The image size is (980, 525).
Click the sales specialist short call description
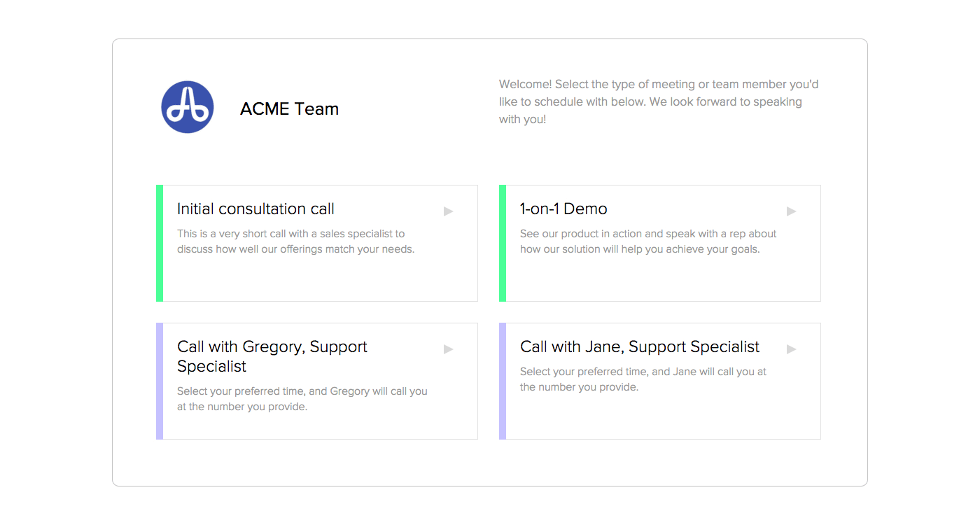click(295, 241)
